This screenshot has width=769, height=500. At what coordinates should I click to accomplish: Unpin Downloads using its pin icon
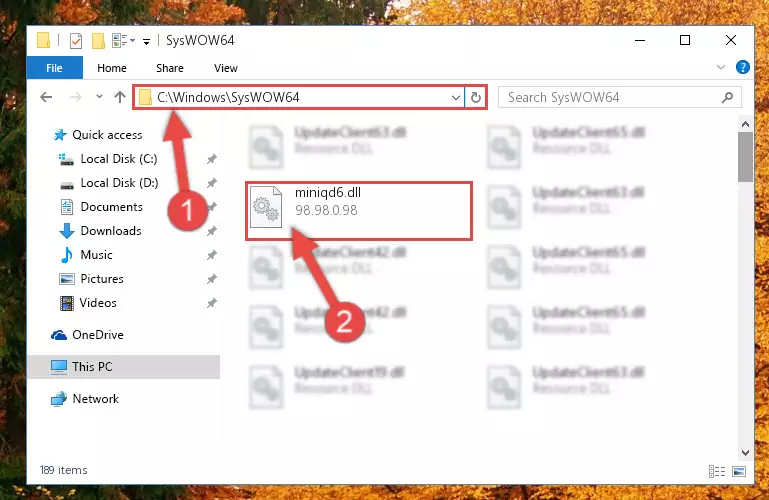point(211,231)
